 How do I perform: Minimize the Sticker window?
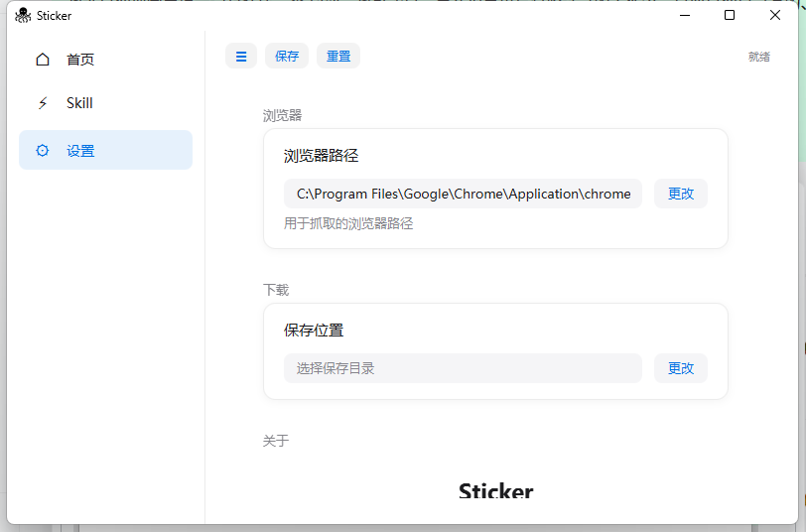(x=685, y=16)
